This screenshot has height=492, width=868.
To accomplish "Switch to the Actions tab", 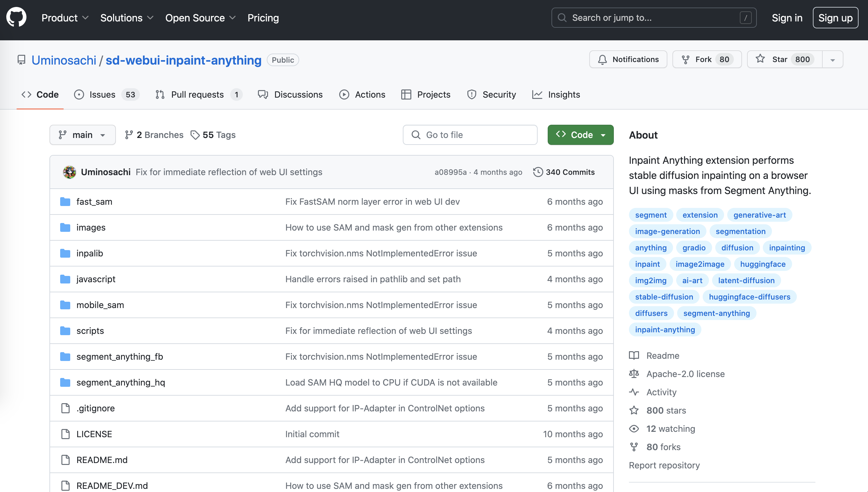I will [x=362, y=94].
